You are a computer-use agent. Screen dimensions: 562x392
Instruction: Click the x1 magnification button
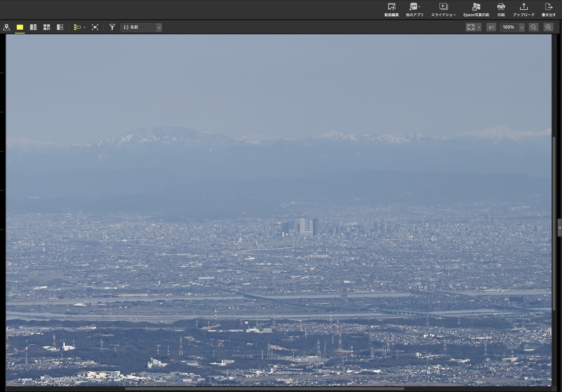491,27
